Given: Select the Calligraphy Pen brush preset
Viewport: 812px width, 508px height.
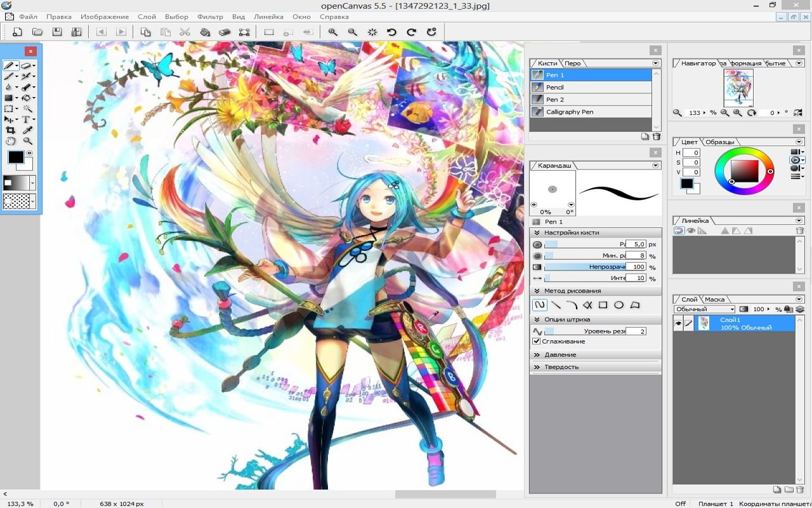Looking at the screenshot, I should click(x=591, y=112).
